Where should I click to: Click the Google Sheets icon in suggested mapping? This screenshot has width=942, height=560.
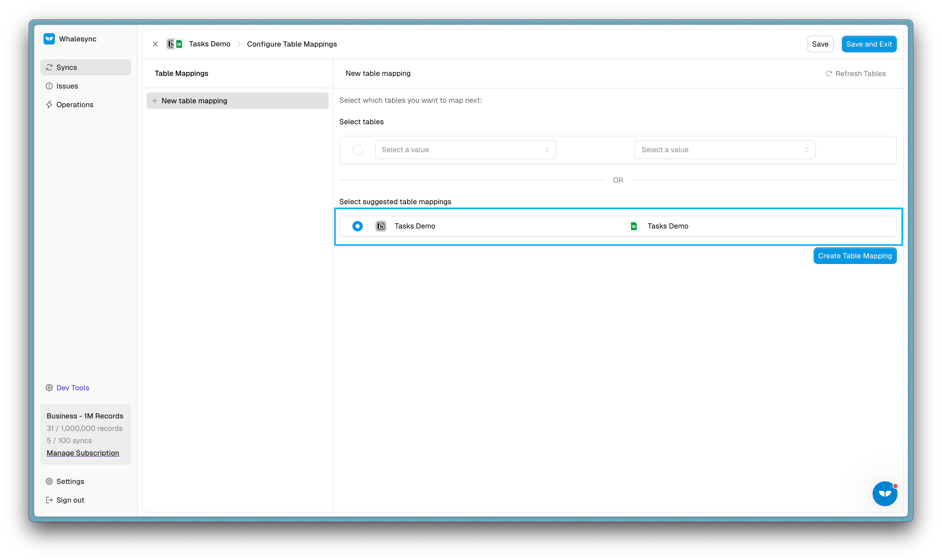[x=634, y=226]
